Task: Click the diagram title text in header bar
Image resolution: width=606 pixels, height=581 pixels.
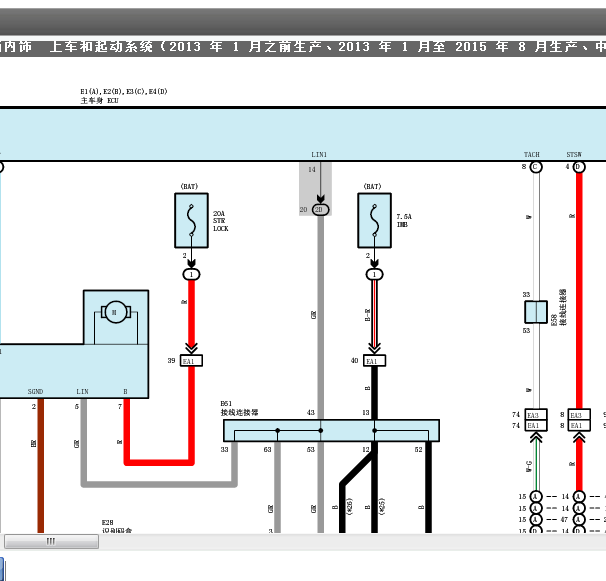Action: coord(303,47)
